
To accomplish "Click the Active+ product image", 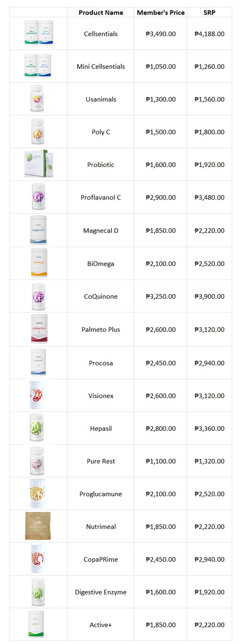I will pos(36,624).
